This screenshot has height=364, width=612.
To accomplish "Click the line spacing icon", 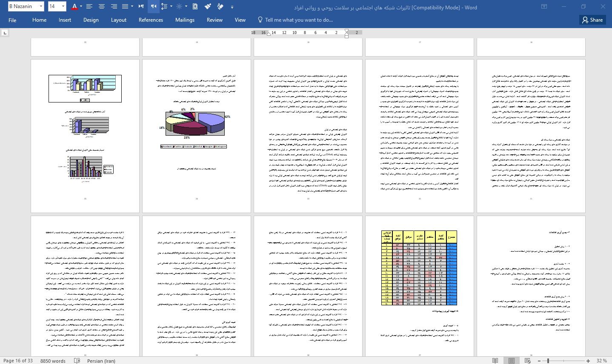I will click(164, 6).
